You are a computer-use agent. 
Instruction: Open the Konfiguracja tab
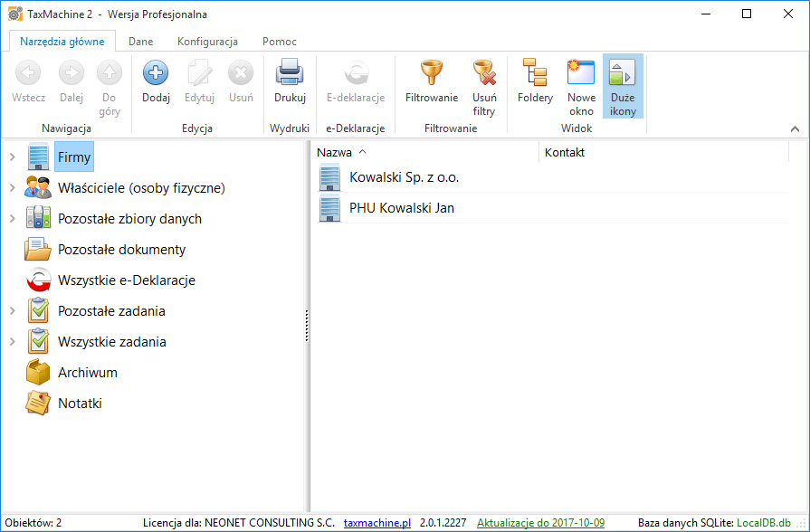click(207, 42)
